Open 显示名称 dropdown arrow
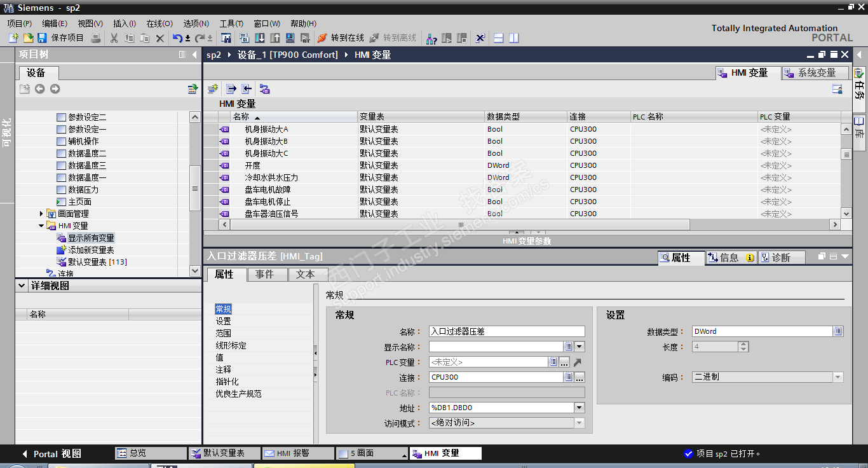This screenshot has height=468, width=868. pyautogui.click(x=580, y=347)
